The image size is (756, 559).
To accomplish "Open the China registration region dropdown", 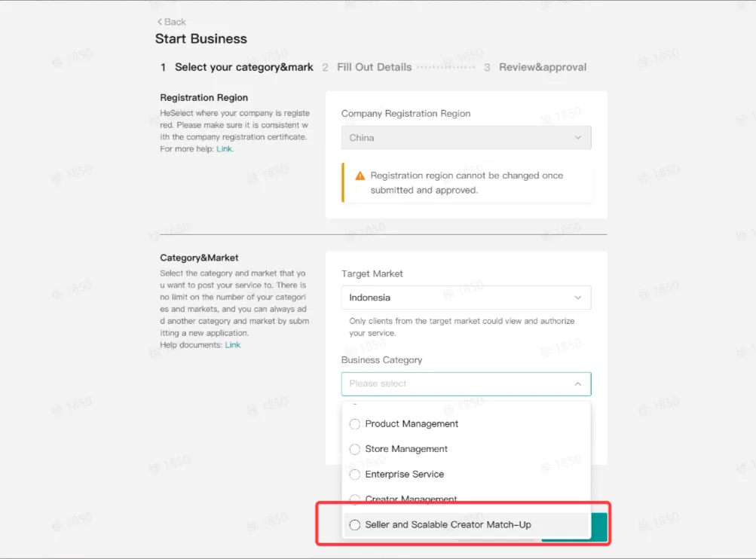I will point(466,138).
